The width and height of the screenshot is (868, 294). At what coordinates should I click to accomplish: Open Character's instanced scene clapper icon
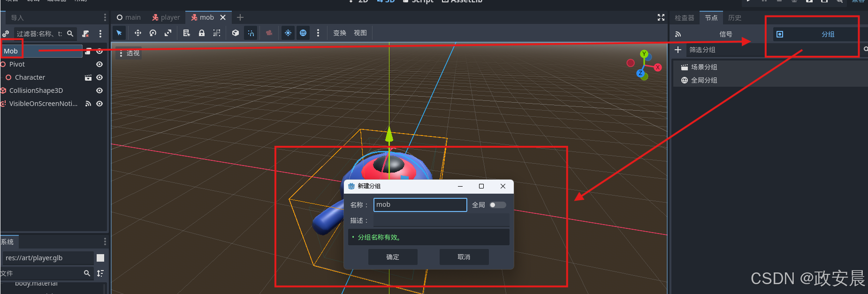(x=88, y=77)
